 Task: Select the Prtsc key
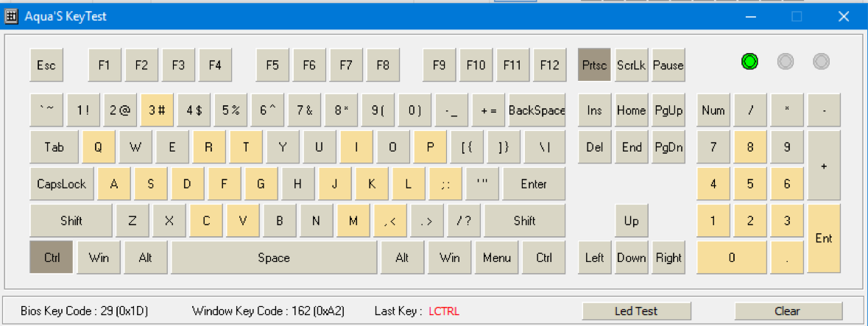[x=595, y=65]
